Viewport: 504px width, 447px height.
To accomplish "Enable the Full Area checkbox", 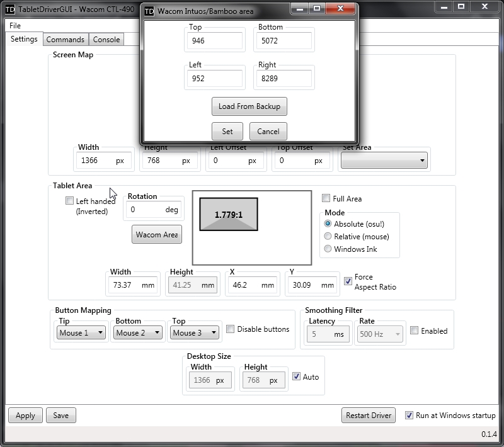I will pos(326,198).
